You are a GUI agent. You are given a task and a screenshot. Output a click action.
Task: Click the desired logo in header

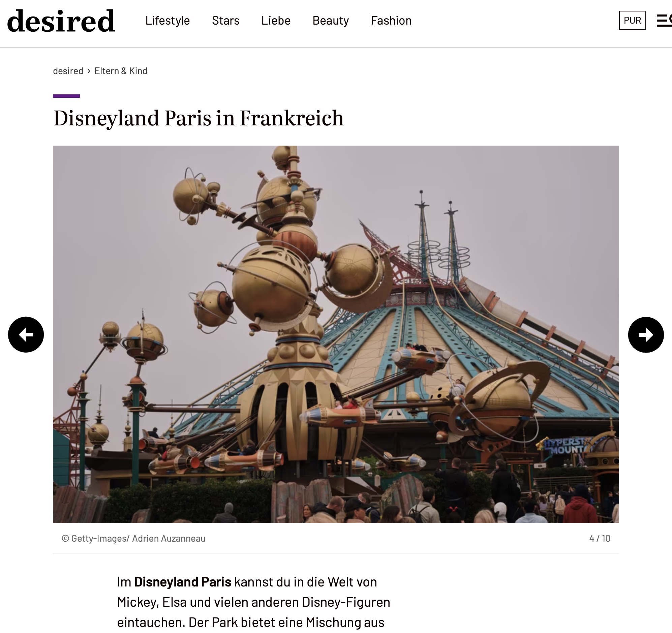(x=61, y=21)
